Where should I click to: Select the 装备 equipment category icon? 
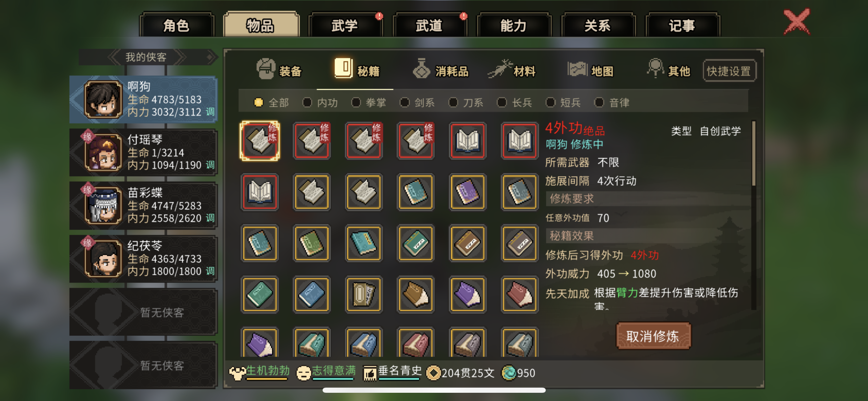point(266,69)
